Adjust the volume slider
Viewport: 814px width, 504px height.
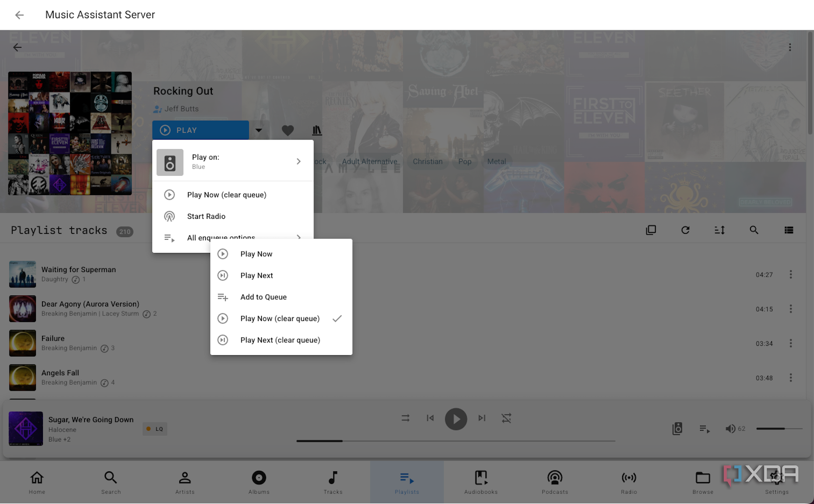click(x=779, y=428)
